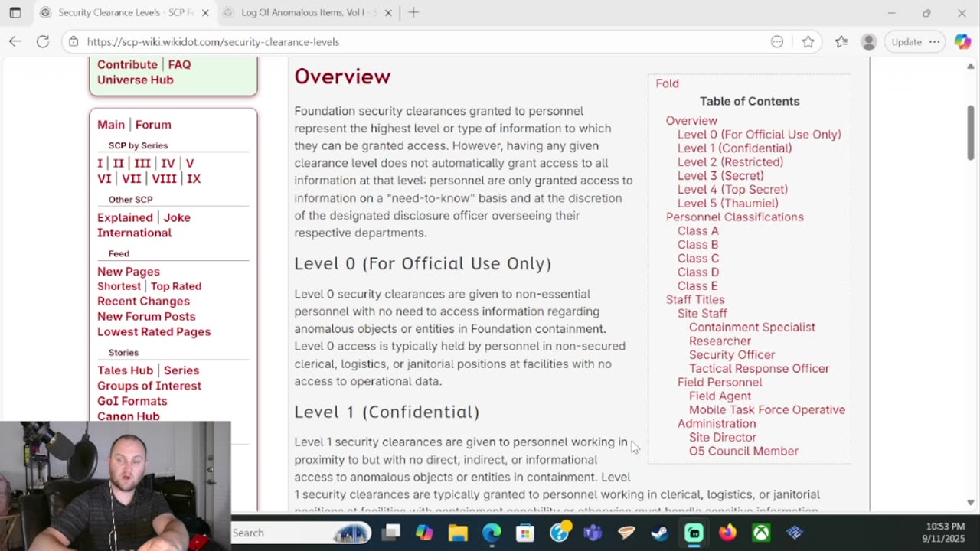
Task: Fold the Table of Contents
Action: click(x=667, y=83)
